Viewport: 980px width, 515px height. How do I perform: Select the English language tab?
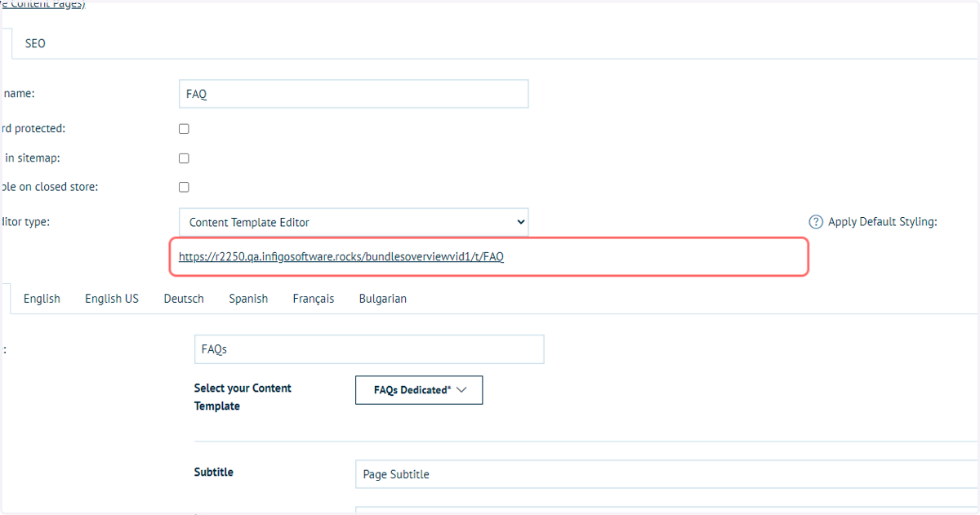pyautogui.click(x=42, y=299)
